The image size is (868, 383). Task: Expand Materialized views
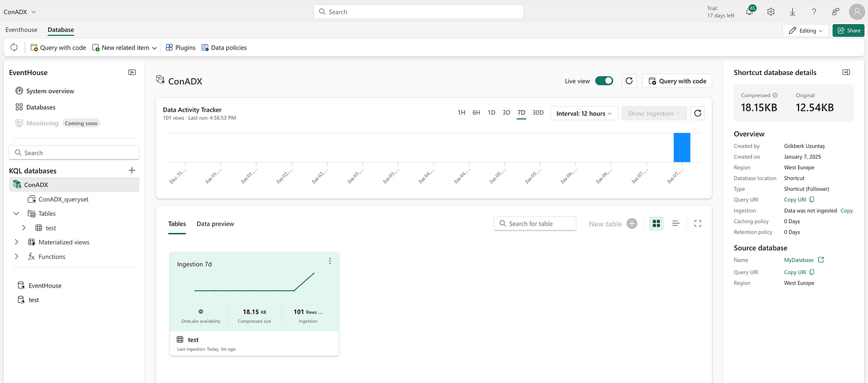pyautogui.click(x=16, y=242)
